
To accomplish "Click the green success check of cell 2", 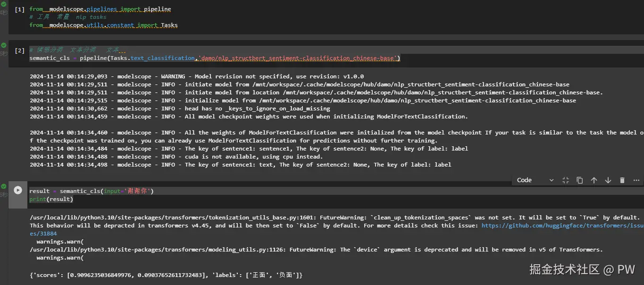I will (4, 45).
